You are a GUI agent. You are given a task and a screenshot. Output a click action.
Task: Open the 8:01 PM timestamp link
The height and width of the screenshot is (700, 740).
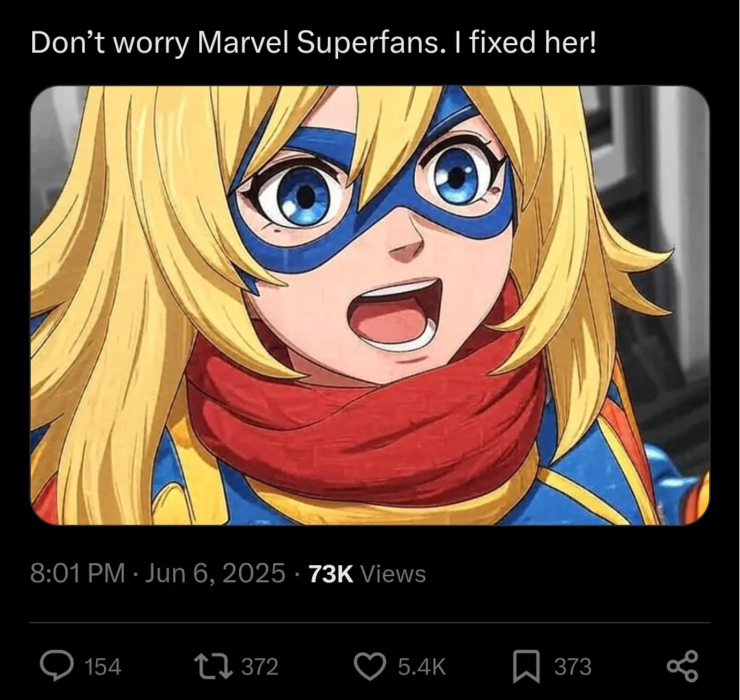click(78, 573)
